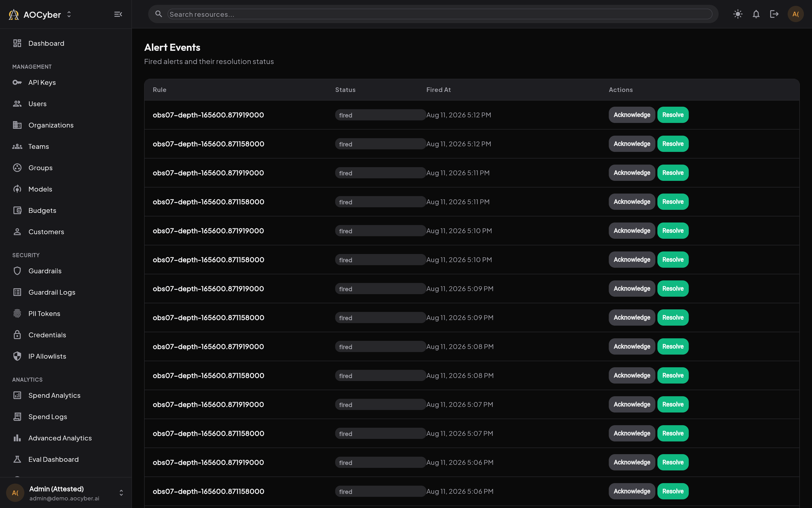Acknowledge the 5:11 PM 871158000 alert
Viewport: 812px width, 508px height.
tap(632, 202)
